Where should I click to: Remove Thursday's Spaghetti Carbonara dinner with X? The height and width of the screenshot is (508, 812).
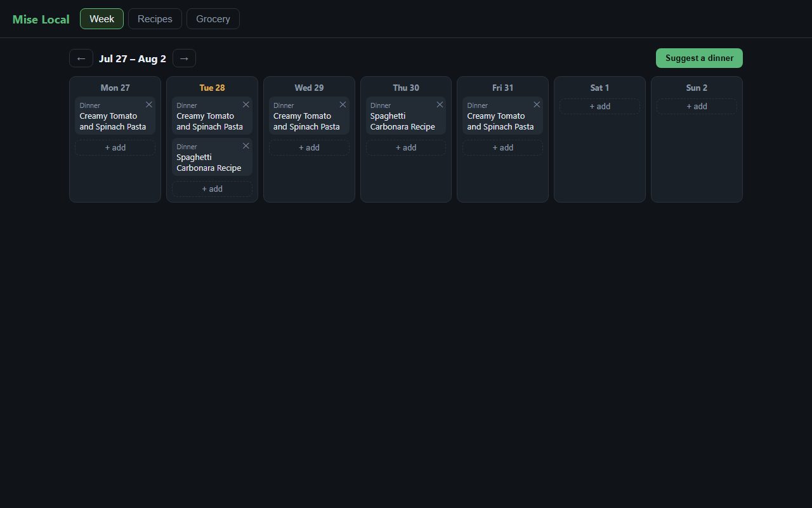click(x=440, y=105)
